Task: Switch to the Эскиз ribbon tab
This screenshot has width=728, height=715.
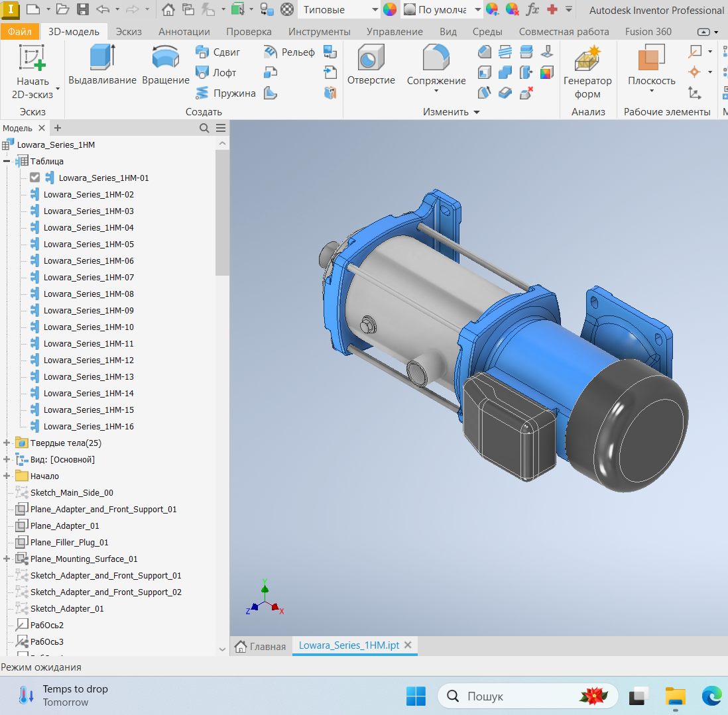Action: click(129, 32)
